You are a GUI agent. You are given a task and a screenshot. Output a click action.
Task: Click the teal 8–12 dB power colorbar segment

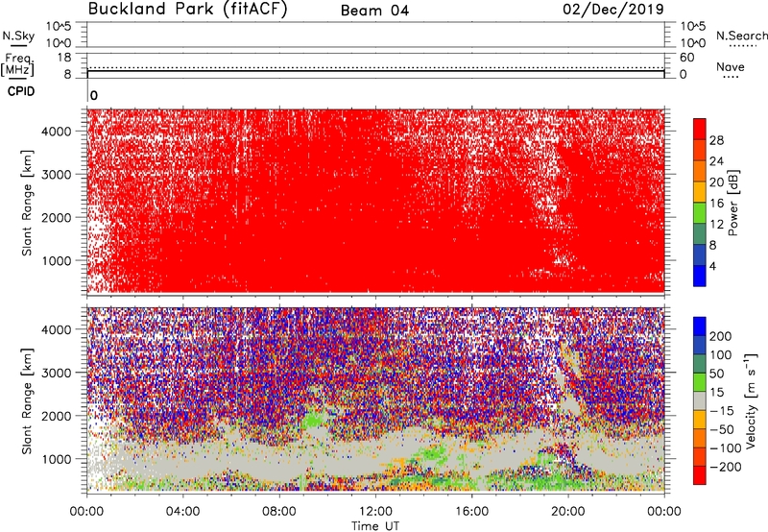700,234
